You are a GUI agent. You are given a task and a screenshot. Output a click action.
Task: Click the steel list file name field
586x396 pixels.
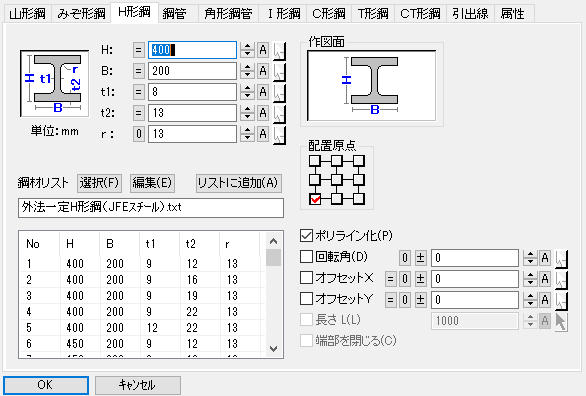151,208
